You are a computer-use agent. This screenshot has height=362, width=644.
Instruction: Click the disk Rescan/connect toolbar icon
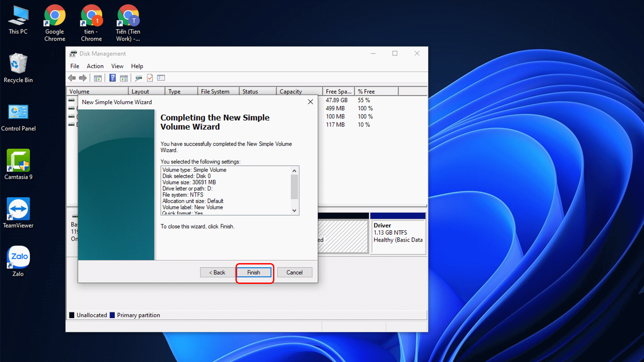pyautogui.click(x=139, y=78)
